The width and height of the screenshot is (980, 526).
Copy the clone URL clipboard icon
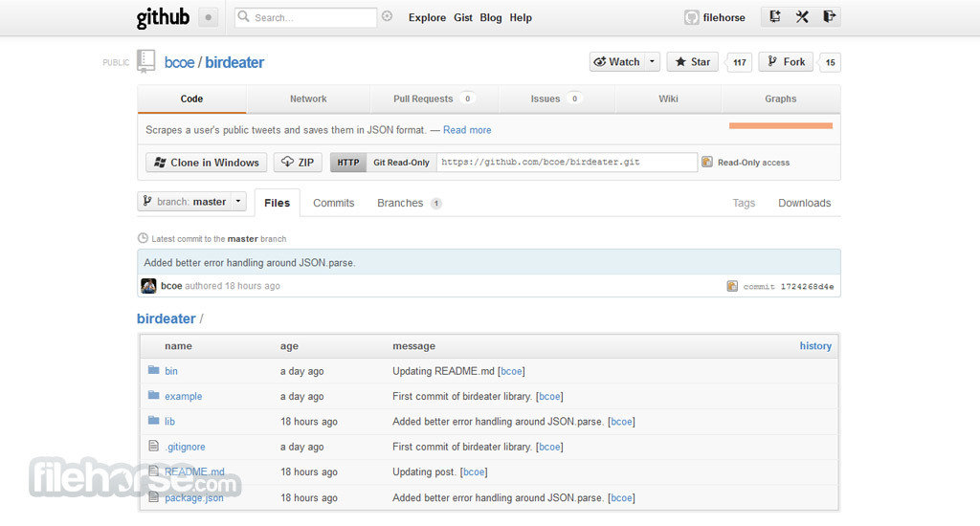pos(707,162)
